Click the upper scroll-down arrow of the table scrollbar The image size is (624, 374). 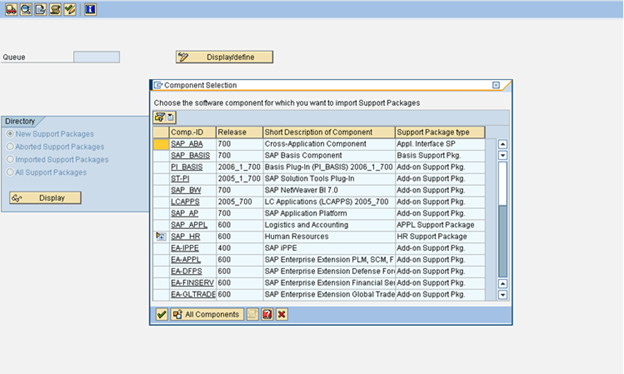[x=503, y=155]
